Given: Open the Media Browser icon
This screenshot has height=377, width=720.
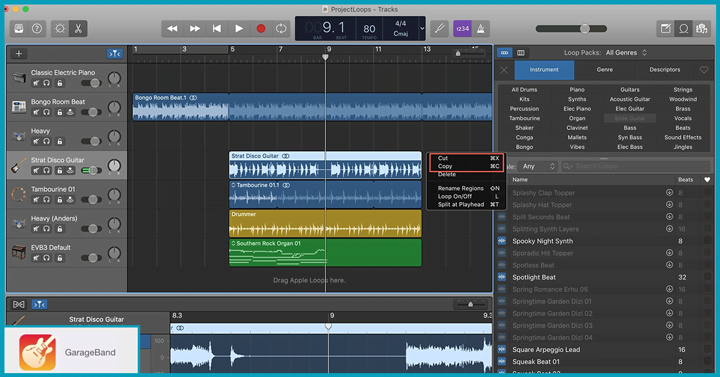Looking at the screenshot, I should click(701, 28).
